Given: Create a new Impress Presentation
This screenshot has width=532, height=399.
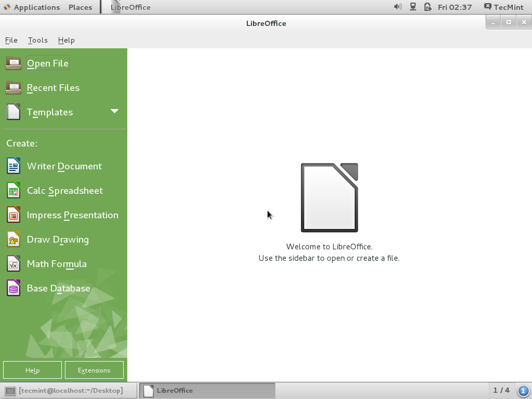Looking at the screenshot, I should pyautogui.click(x=73, y=215).
